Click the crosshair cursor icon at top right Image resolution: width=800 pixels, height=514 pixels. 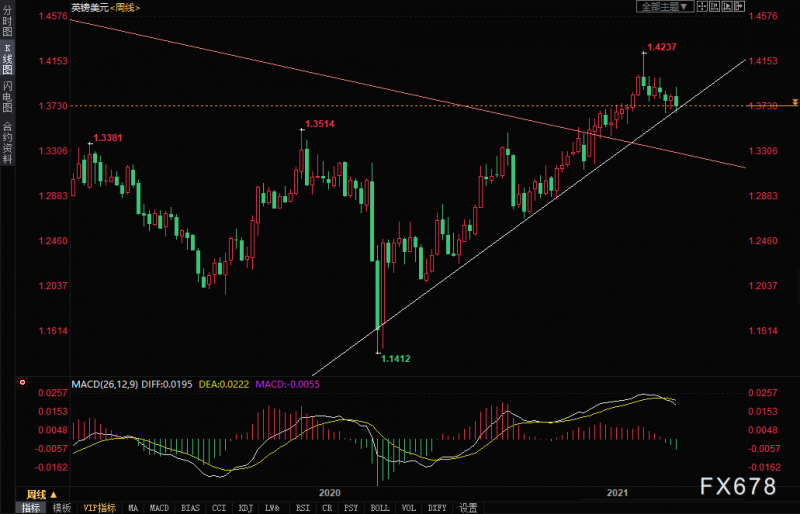(x=702, y=6)
